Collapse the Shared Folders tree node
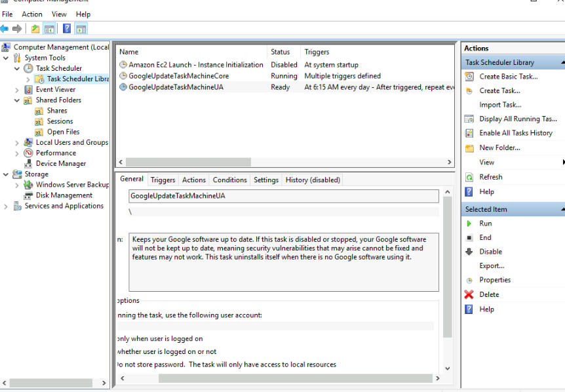The image size is (565, 392). (x=18, y=100)
